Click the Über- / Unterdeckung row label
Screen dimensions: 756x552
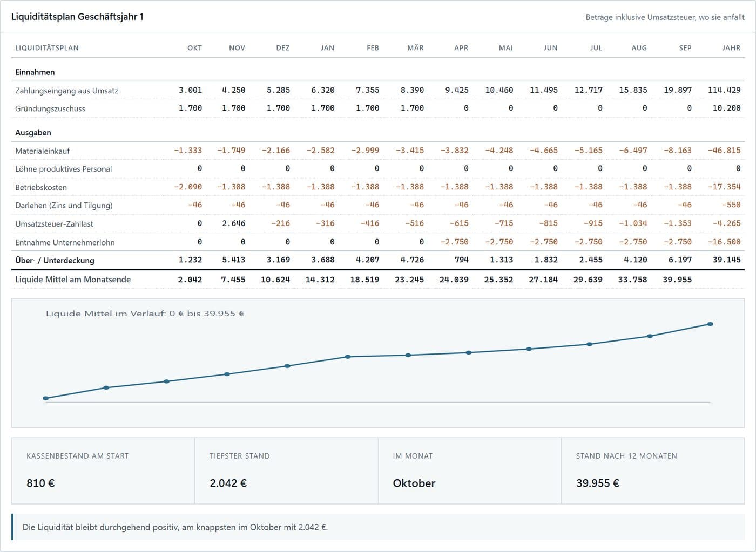tap(55, 260)
